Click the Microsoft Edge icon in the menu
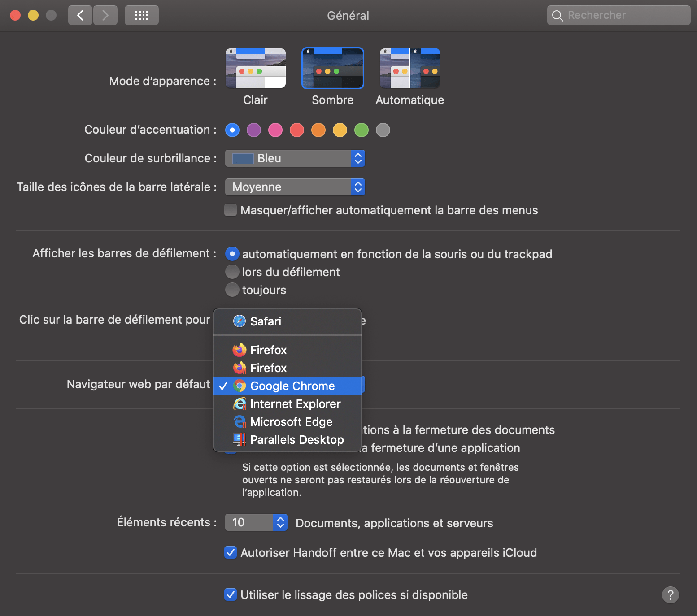 pos(240,421)
